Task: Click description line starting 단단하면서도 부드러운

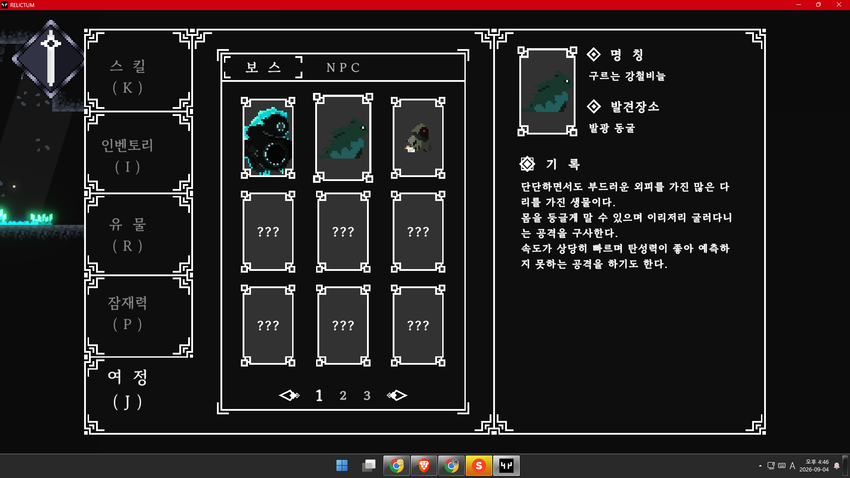Action: pyautogui.click(x=625, y=187)
